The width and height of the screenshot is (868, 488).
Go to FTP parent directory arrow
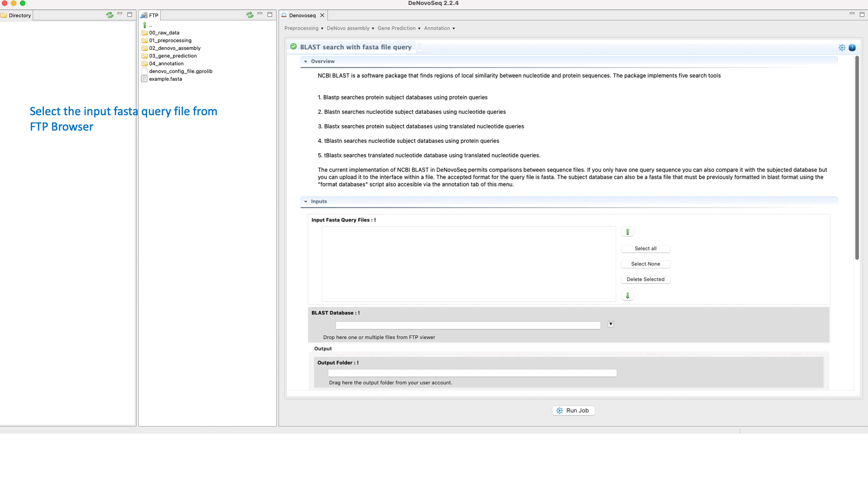tap(145, 25)
